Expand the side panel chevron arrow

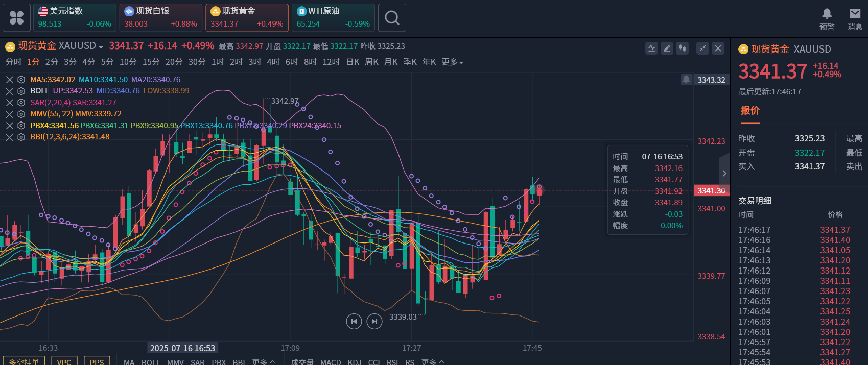(724, 174)
